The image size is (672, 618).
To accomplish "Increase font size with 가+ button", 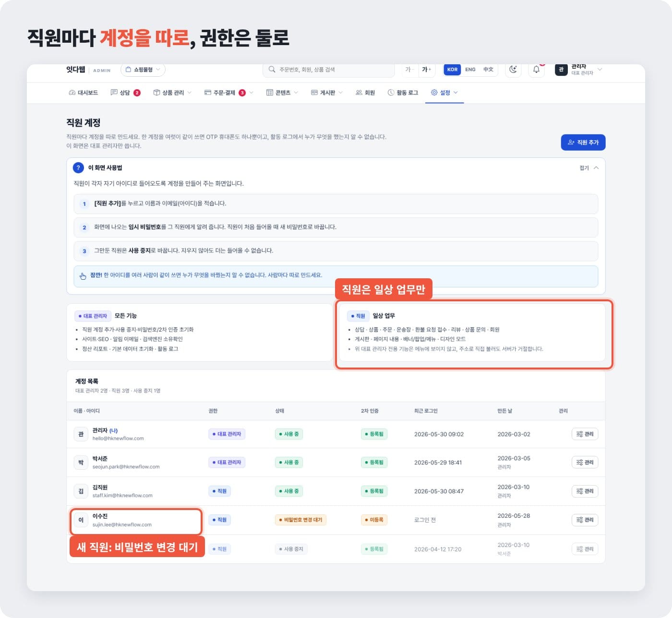I will (x=426, y=70).
